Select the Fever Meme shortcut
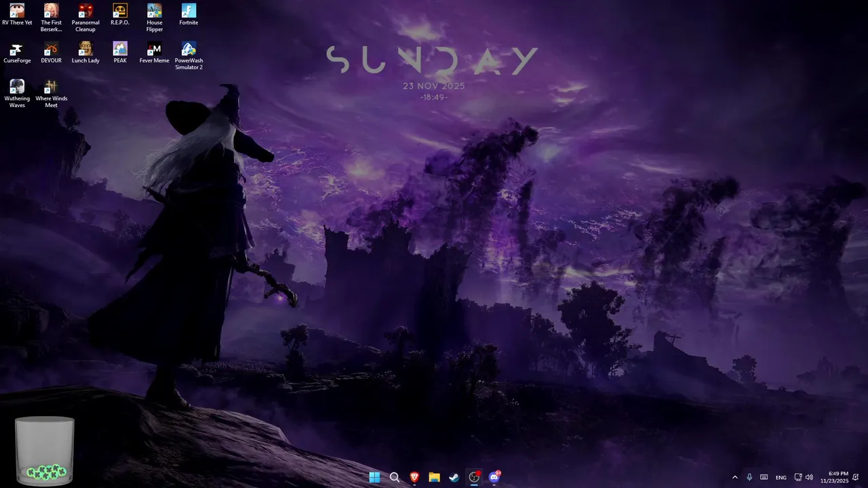This screenshot has width=868, height=488. tap(155, 53)
